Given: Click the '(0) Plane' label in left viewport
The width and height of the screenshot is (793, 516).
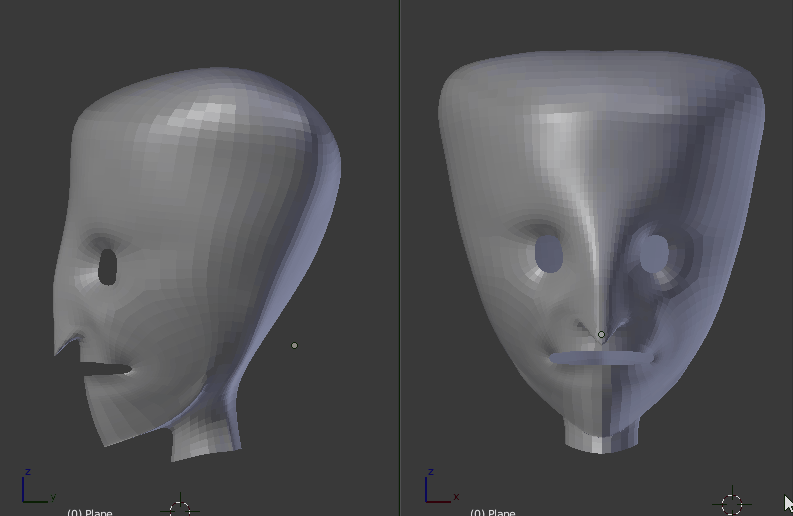Looking at the screenshot, I should point(89,512).
